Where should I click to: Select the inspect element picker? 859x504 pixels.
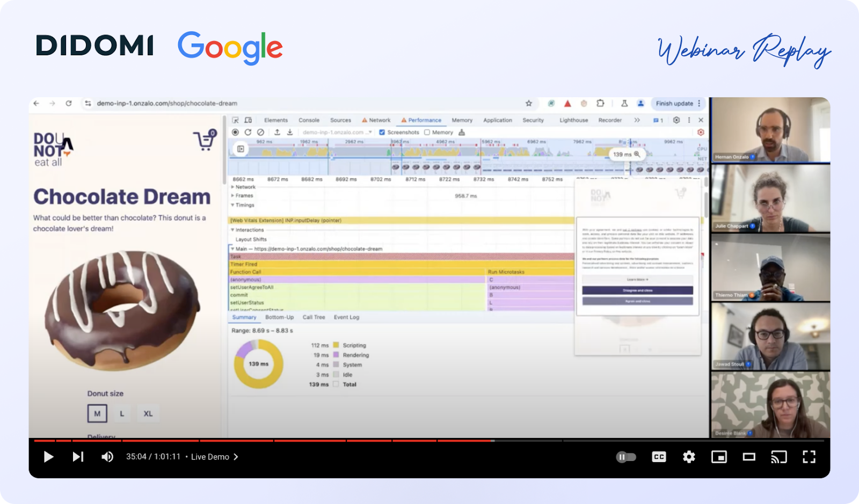(235, 120)
